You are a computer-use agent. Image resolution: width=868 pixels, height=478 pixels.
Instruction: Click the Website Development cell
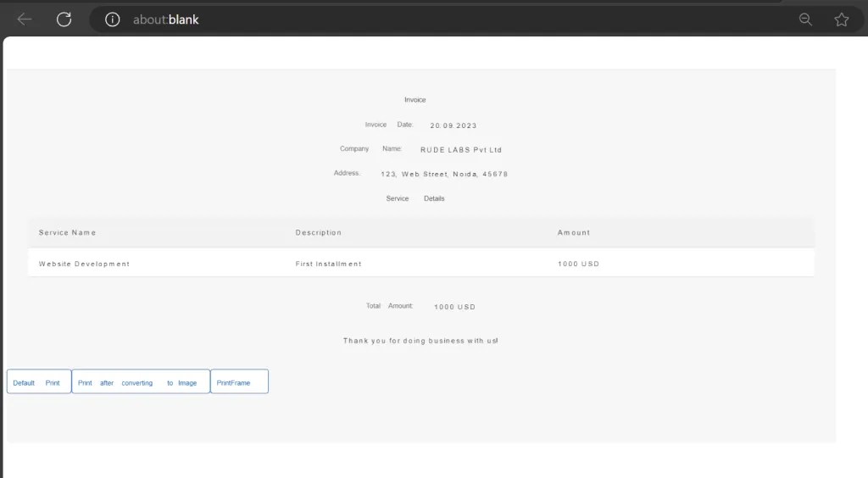84,264
